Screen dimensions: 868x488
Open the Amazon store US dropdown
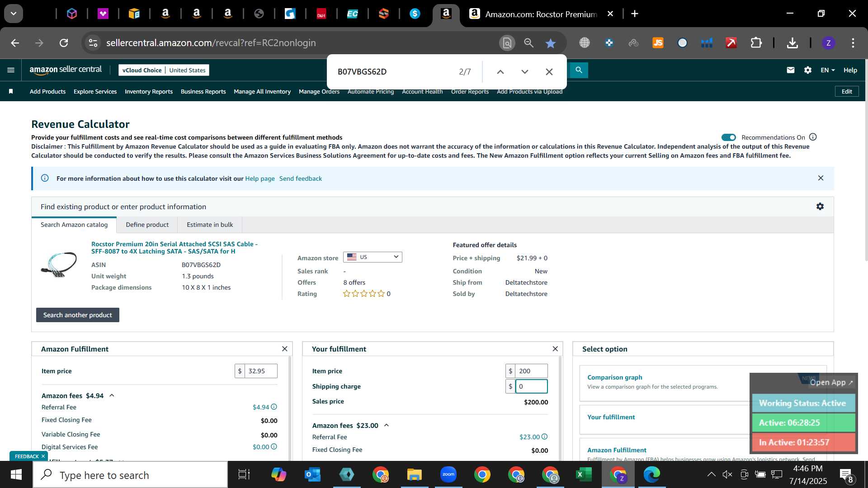pos(373,257)
